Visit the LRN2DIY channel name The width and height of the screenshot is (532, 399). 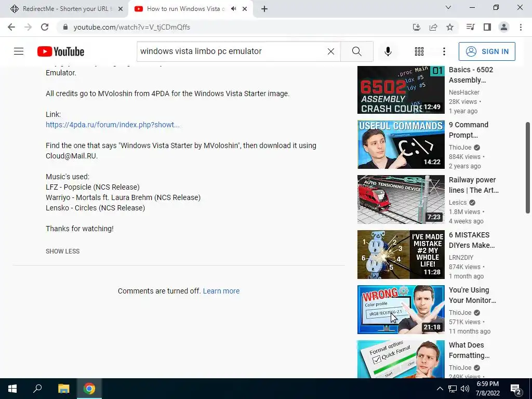(x=461, y=258)
